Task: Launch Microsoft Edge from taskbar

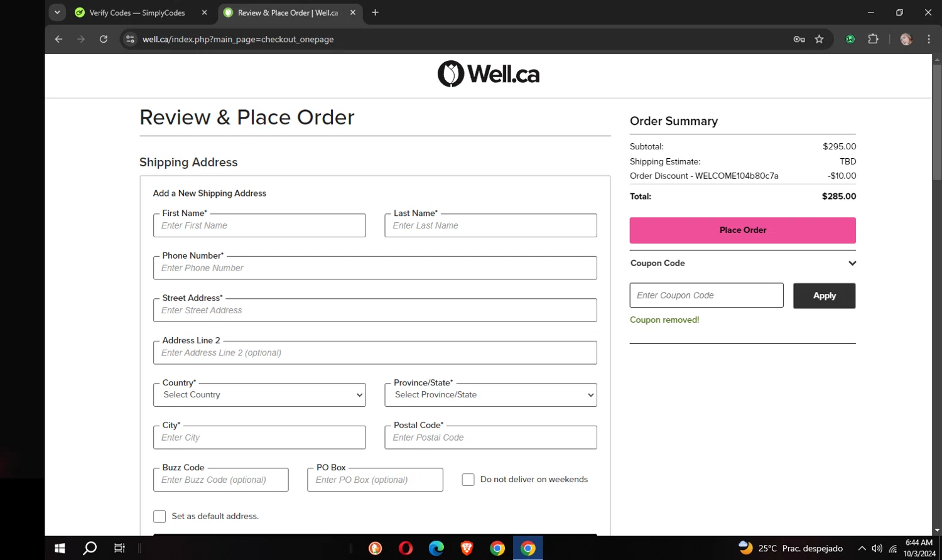Action: [436, 548]
